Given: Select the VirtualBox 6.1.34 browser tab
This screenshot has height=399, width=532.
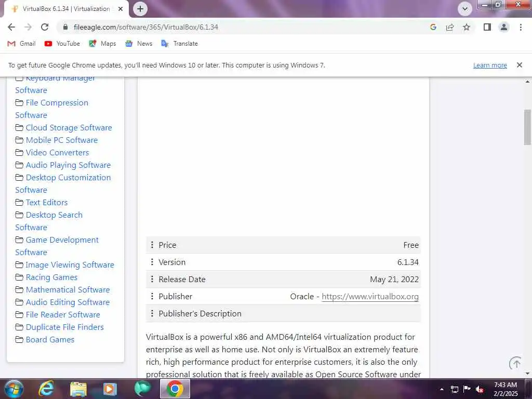Looking at the screenshot, I should 66,9.
